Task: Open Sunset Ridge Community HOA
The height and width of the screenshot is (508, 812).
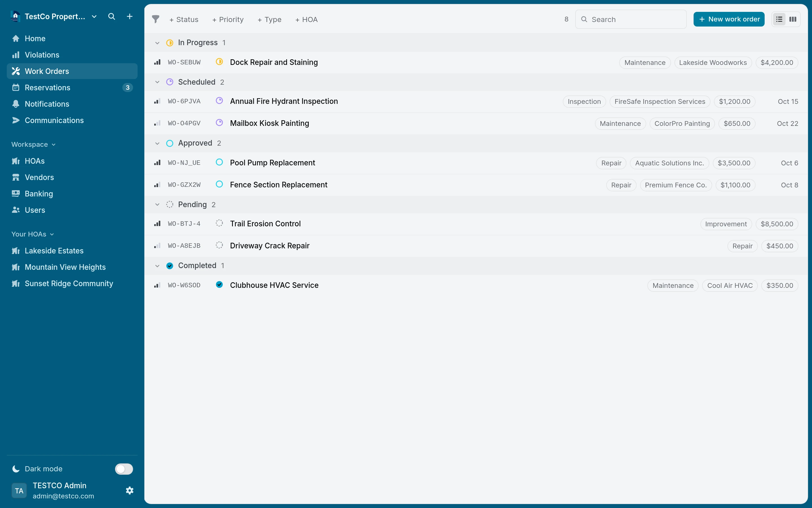Action: coord(72,283)
